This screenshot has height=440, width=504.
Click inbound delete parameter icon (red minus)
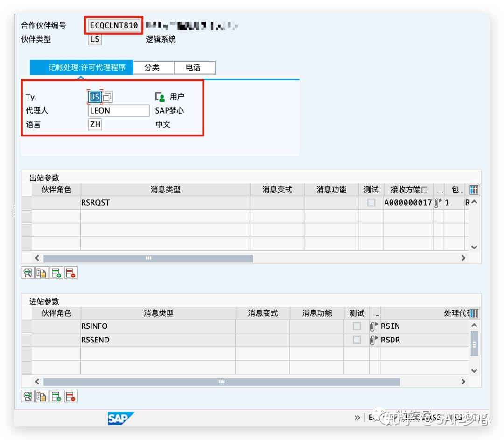point(71,396)
